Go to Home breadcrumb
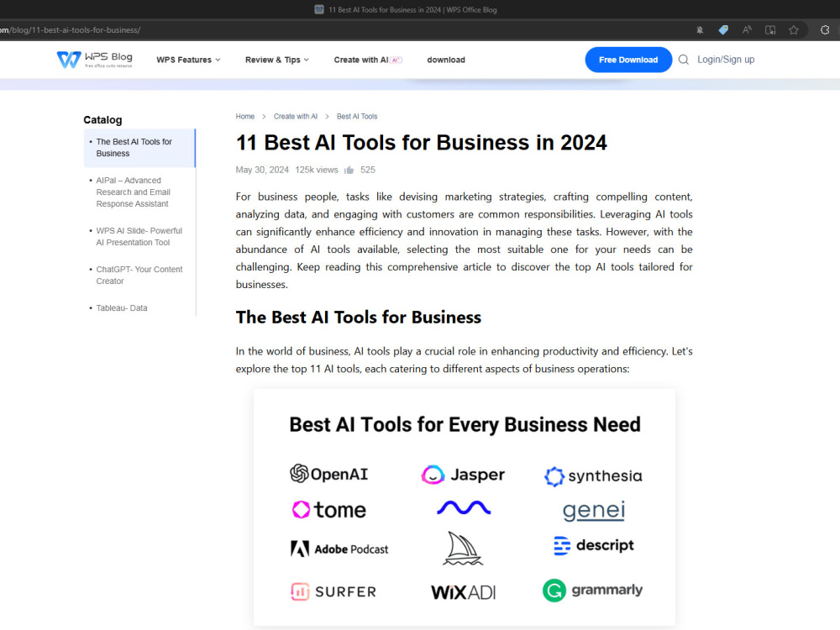The height and width of the screenshot is (630, 840). click(244, 116)
